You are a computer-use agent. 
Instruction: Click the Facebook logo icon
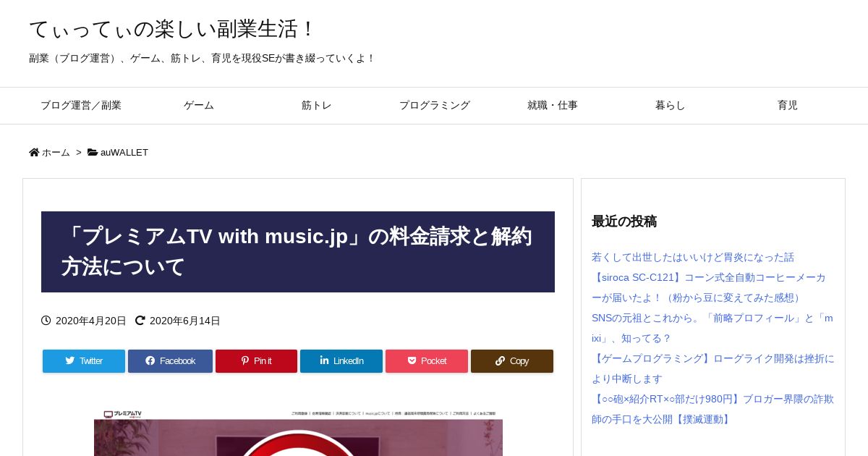click(150, 360)
